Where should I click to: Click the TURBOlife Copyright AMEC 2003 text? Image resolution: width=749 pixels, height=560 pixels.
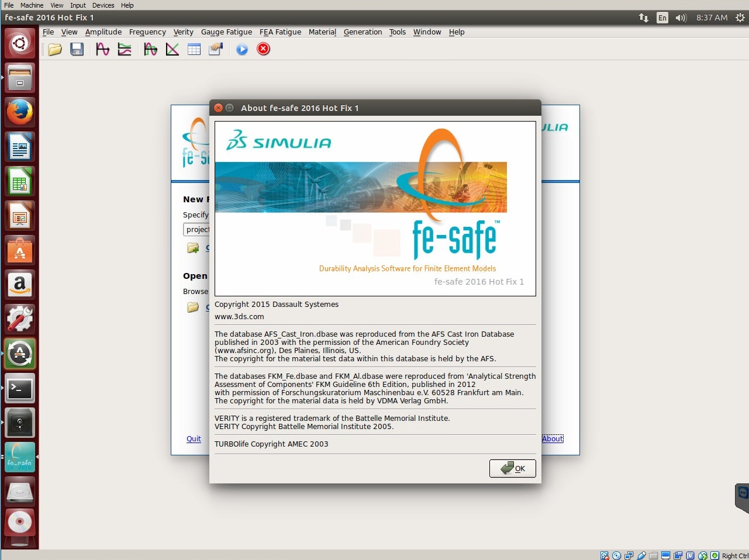[x=271, y=444]
